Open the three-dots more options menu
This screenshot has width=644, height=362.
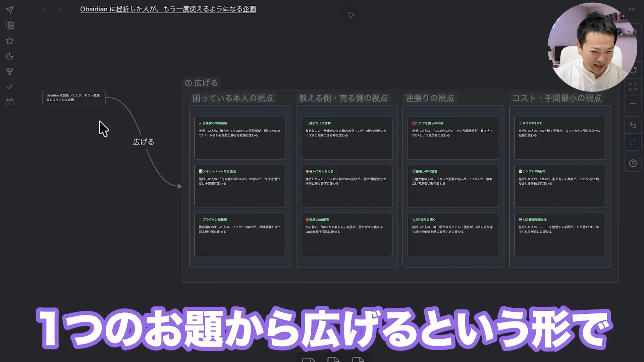(x=632, y=9)
